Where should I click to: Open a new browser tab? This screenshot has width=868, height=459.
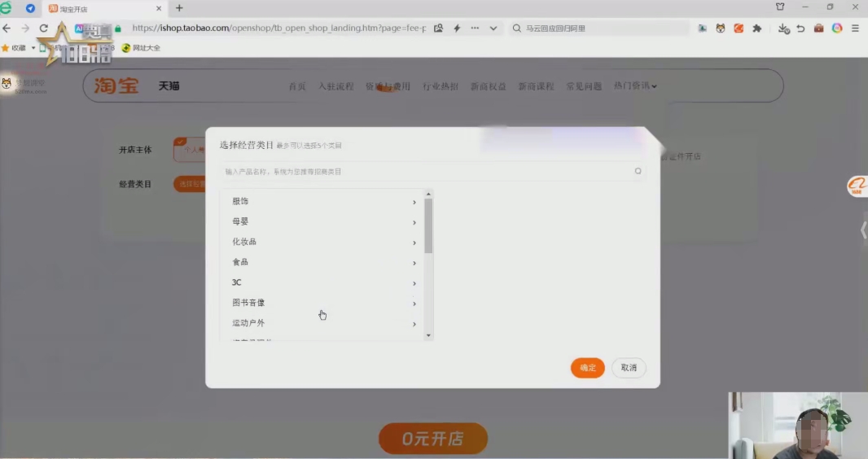coord(179,8)
